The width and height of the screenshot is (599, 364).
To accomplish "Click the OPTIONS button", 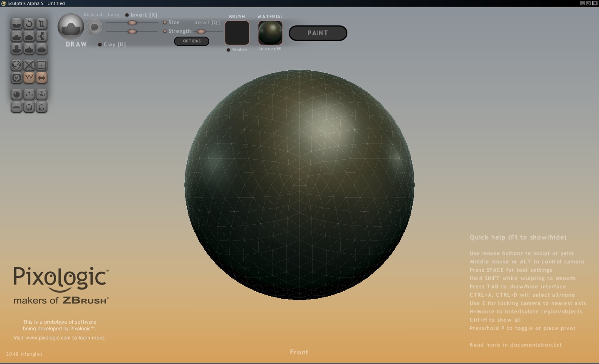I will pos(191,41).
